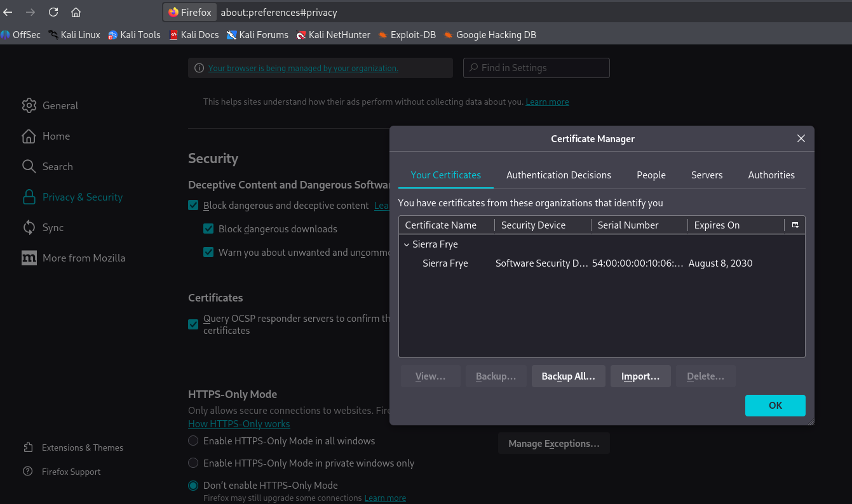Open How HTTPS-Only works link
This screenshot has height=504, width=852.
[x=239, y=424]
